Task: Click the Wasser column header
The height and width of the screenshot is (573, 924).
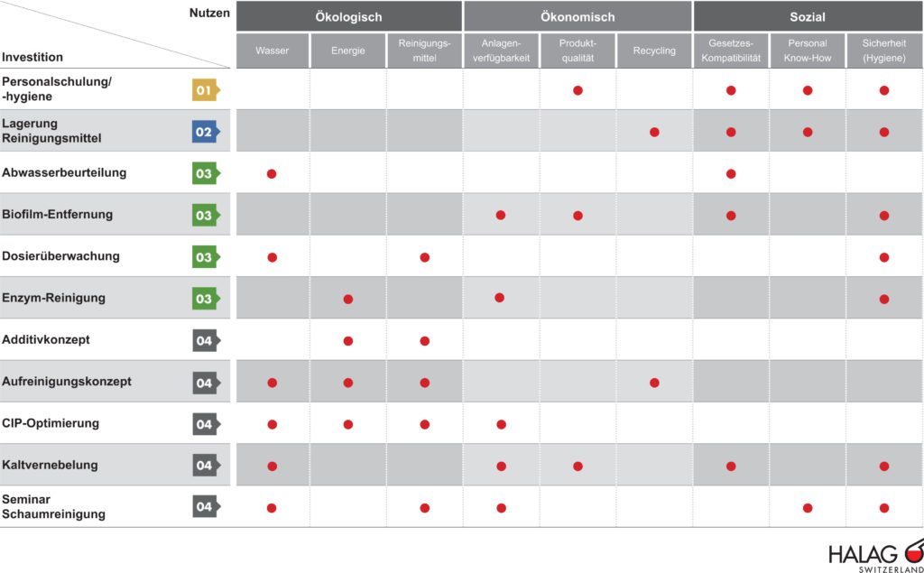Action: click(273, 51)
